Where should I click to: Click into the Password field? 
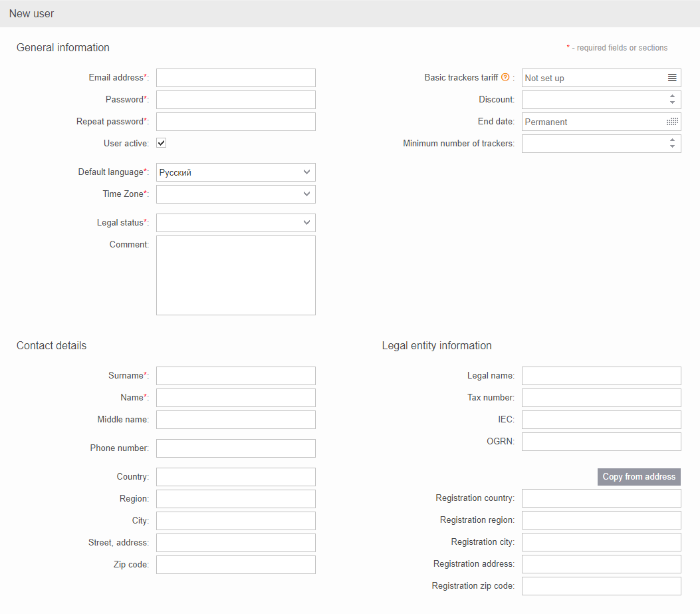[x=235, y=100]
